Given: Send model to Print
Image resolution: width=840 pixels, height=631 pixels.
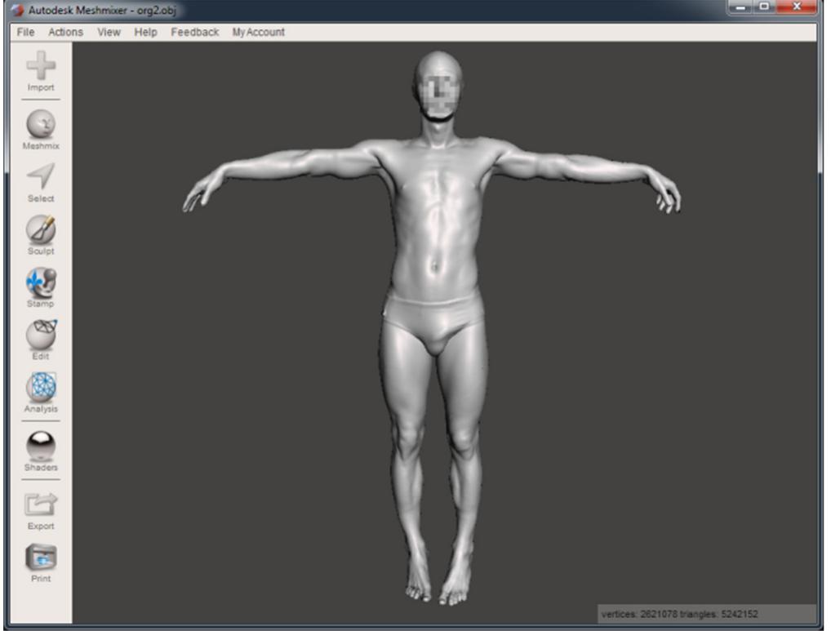Looking at the screenshot, I should 41,562.
